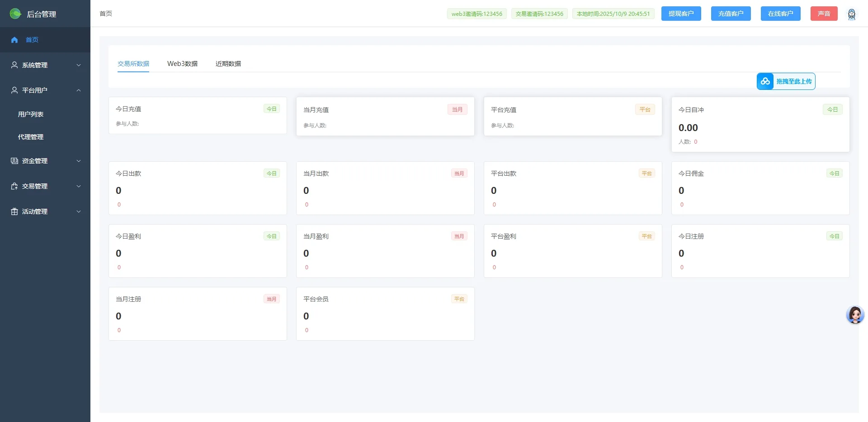Click the green logo beside 后台管理
Image resolution: width=868 pixels, height=422 pixels.
(15, 14)
